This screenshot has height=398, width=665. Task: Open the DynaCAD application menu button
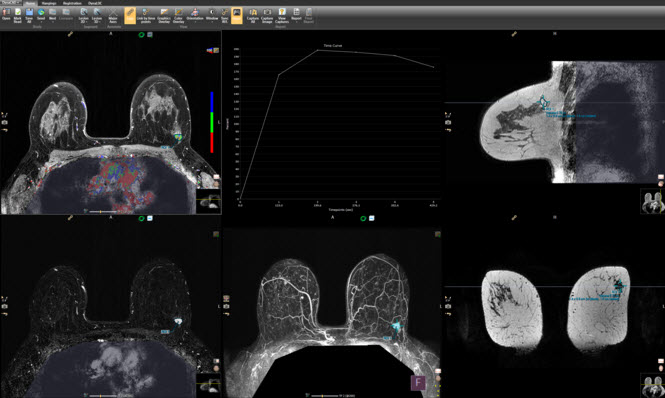[x=11, y=3]
